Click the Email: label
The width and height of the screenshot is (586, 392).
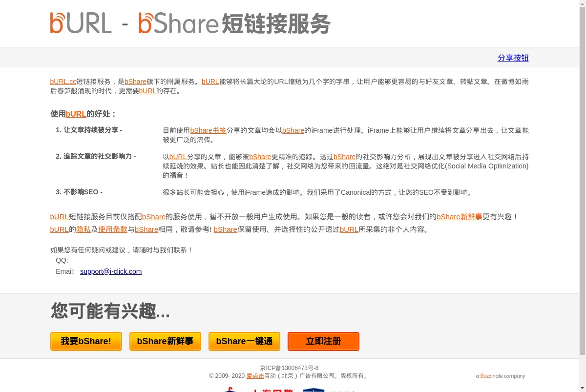(65, 271)
